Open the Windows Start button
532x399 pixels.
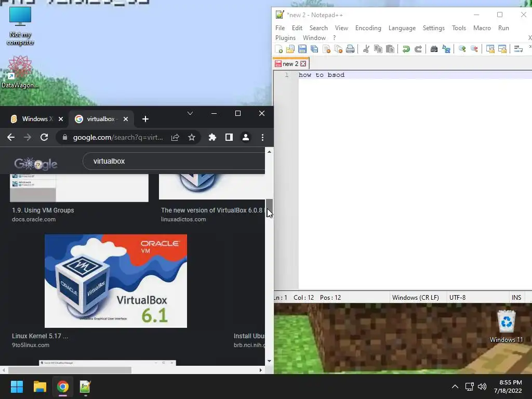(17, 387)
